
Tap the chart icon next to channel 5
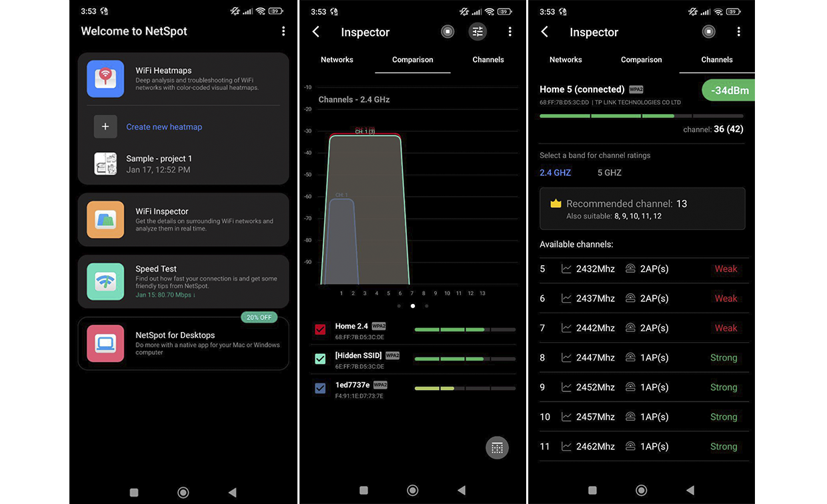pyautogui.click(x=565, y=269)
